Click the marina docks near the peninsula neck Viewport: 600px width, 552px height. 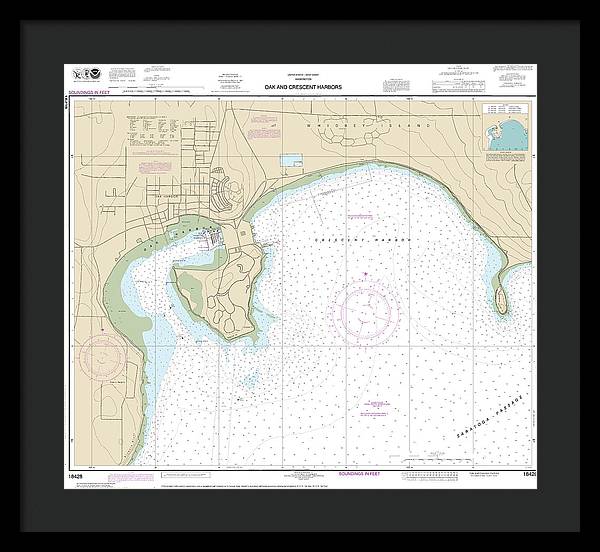click(213, 239)
